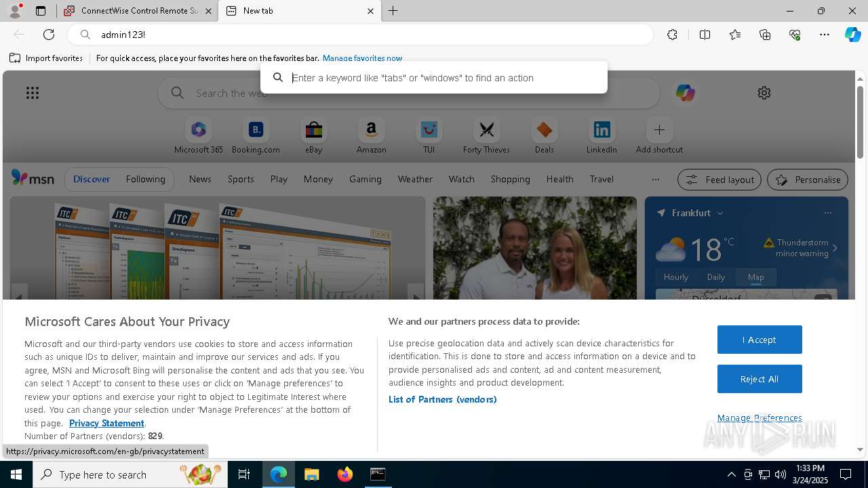Viewport: 868px width, 488px height.
Task: Open Manage Preferences link
Action: click(x=759, y=418)
